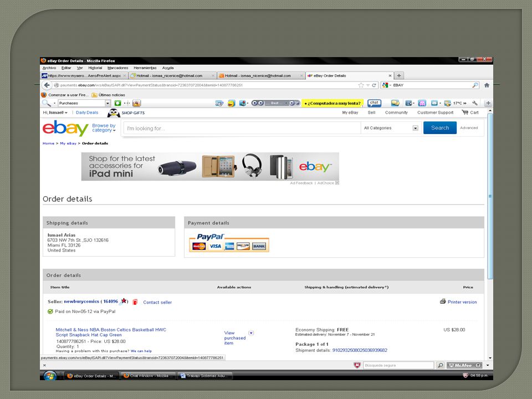The height and width of the screenshot is (399, 532).
Task: Click the printer icon beside Printer version
Action: (443, 301)
